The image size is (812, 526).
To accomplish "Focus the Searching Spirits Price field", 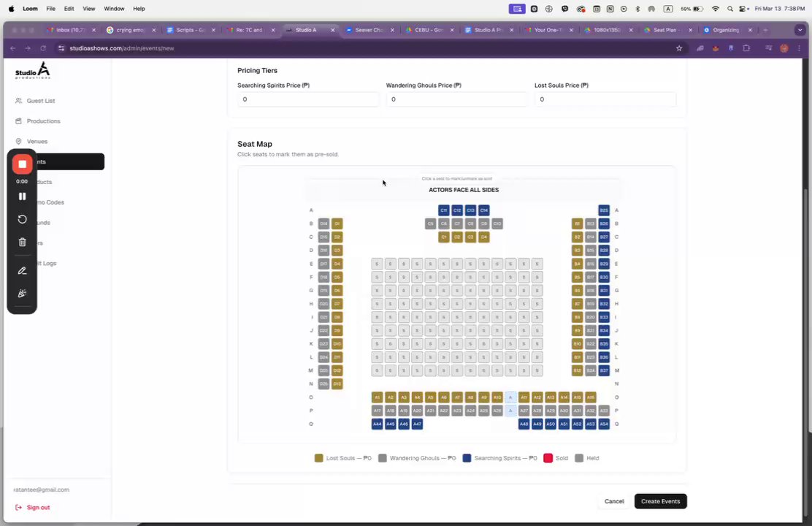I will [308, 99].
